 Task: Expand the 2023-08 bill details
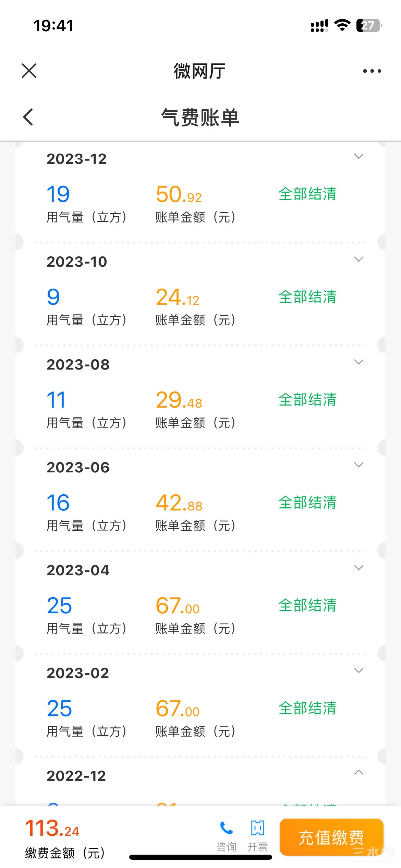(x=359, y=362)
